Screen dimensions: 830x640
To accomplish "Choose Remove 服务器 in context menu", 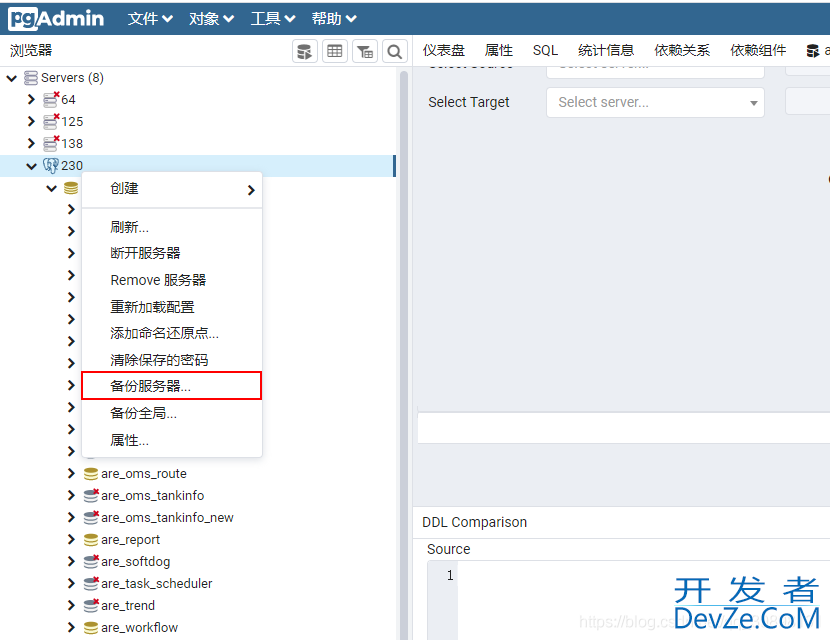I will click(x=172, y=280).
